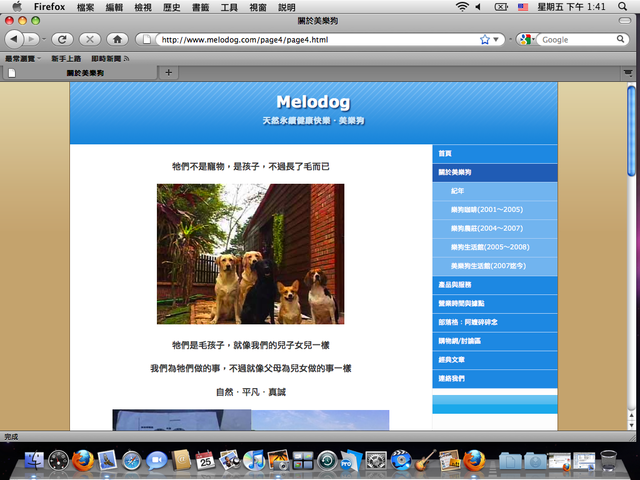Open the 工具 (Tools) menu
Screen dimensions: 640x480
click(229, 7)
